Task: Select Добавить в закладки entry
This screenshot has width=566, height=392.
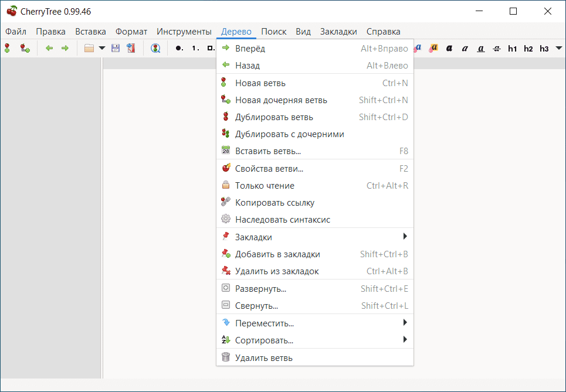Action: [315, 254]
